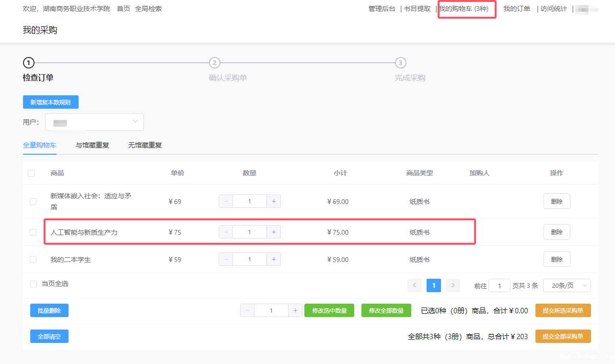The height and width of the screenshot is (364, 615).
Task: Click the 新增复本数规则 button
Action: [50, 102]
